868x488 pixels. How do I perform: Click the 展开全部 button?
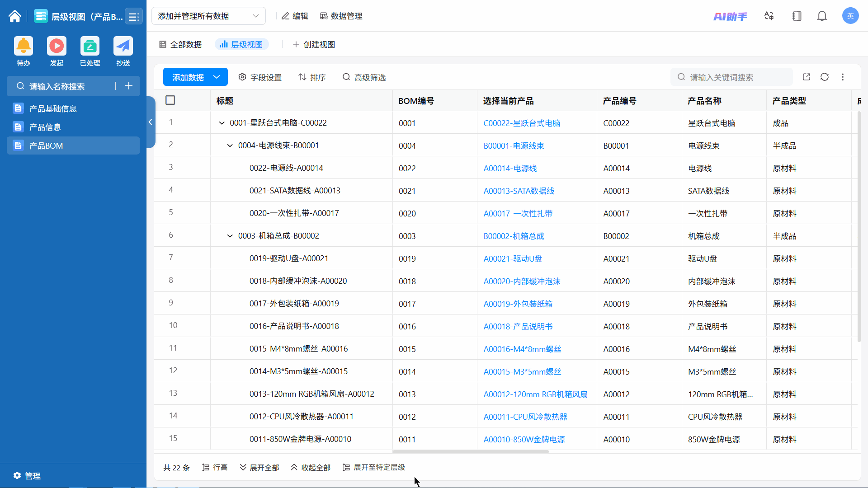point(259,468)
